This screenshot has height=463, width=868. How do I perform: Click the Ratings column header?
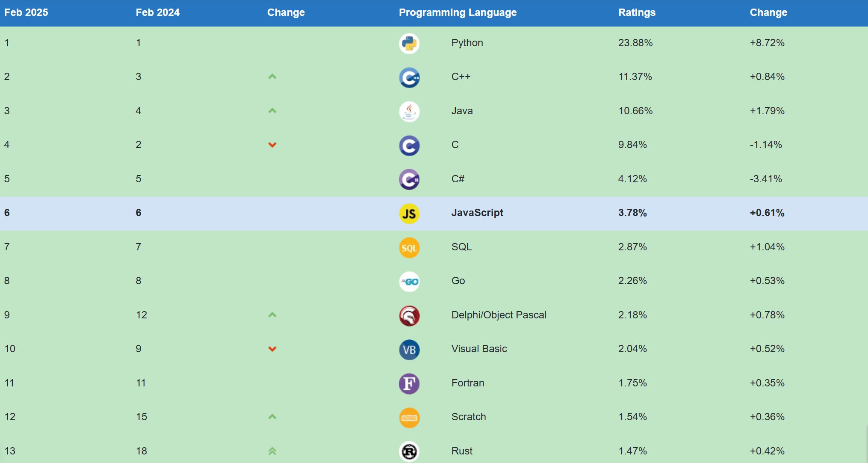(x=637, y=12)
